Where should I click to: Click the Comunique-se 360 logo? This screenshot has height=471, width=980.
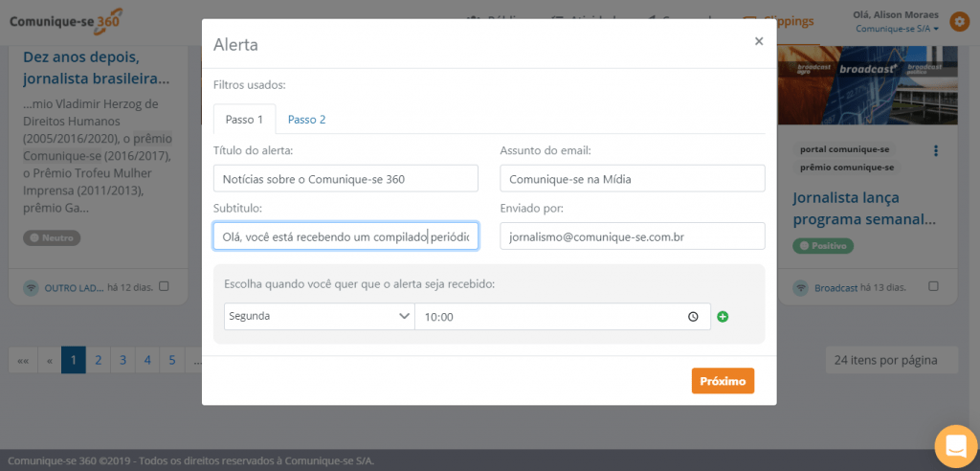point(66,21)
